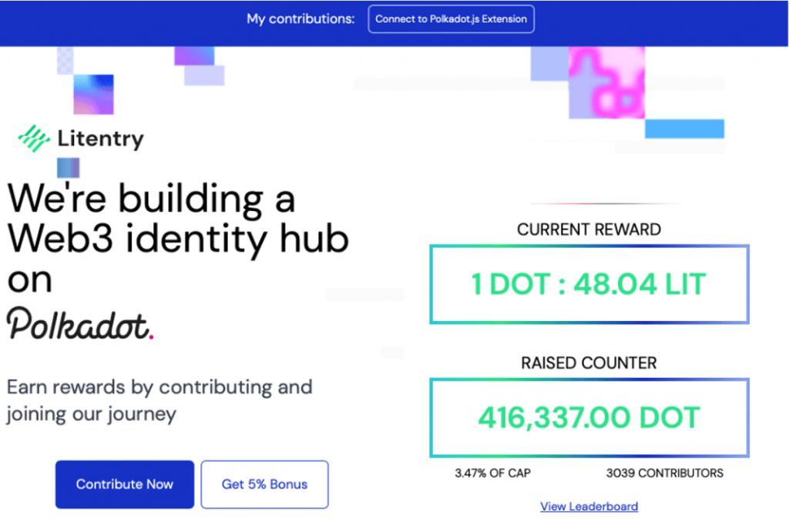Viewport: 789px width, 532px height.
Task: Click the Litentry brand name text
Action: [x=101, y=139]
